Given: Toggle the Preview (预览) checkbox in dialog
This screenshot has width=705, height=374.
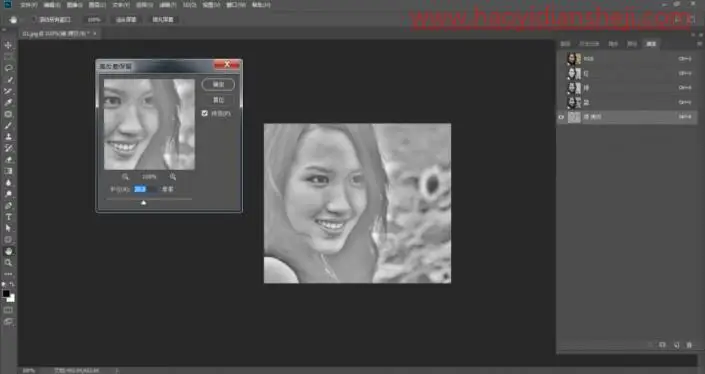Looking at the screenshot, I should [205, 113].
